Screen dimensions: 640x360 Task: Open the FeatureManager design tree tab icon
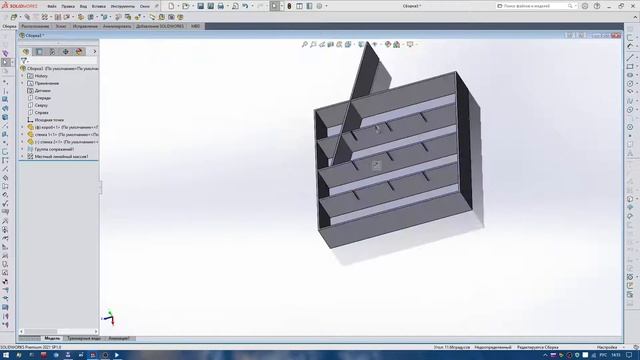click(x=26, y=52)
